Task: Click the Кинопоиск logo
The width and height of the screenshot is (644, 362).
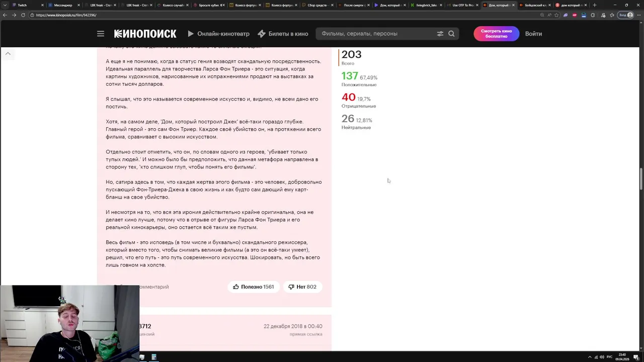Action: (145, 34)
